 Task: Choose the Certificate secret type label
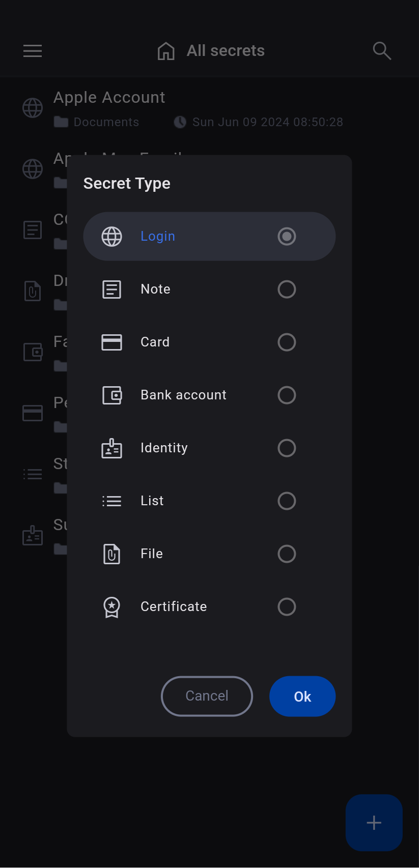174,606
